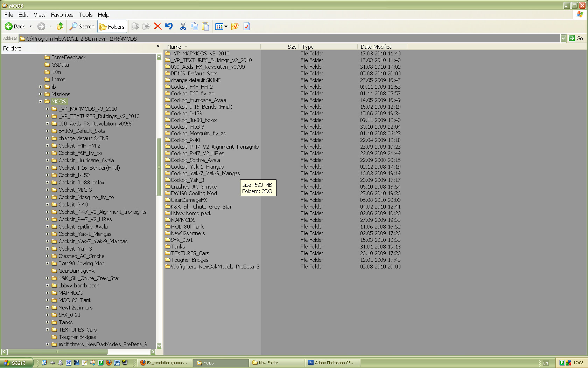
Task: Click the red Delete icon
Action: click(x=158, y=26)
